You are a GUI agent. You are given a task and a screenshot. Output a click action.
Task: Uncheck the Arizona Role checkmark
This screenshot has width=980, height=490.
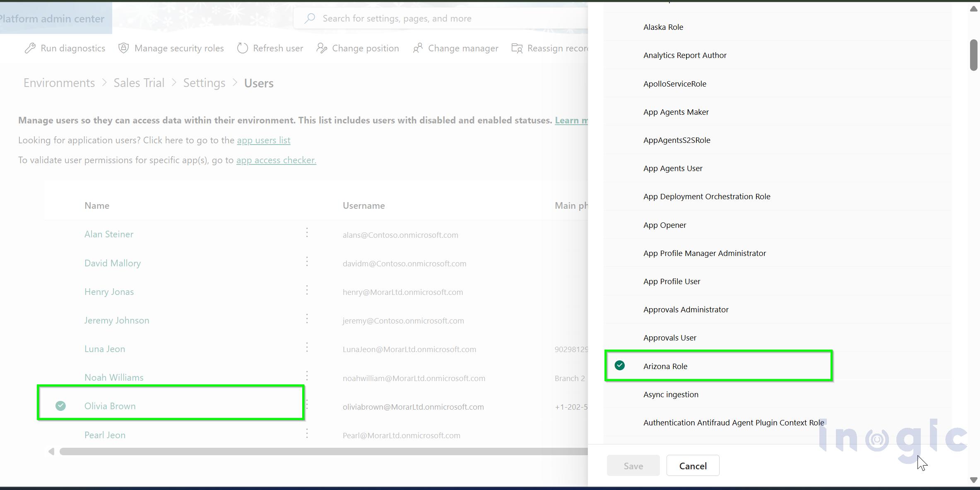point(619,365)
